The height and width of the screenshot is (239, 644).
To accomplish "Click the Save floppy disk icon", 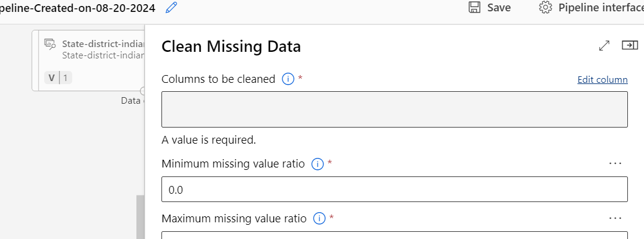I will [x=474, y=7].
